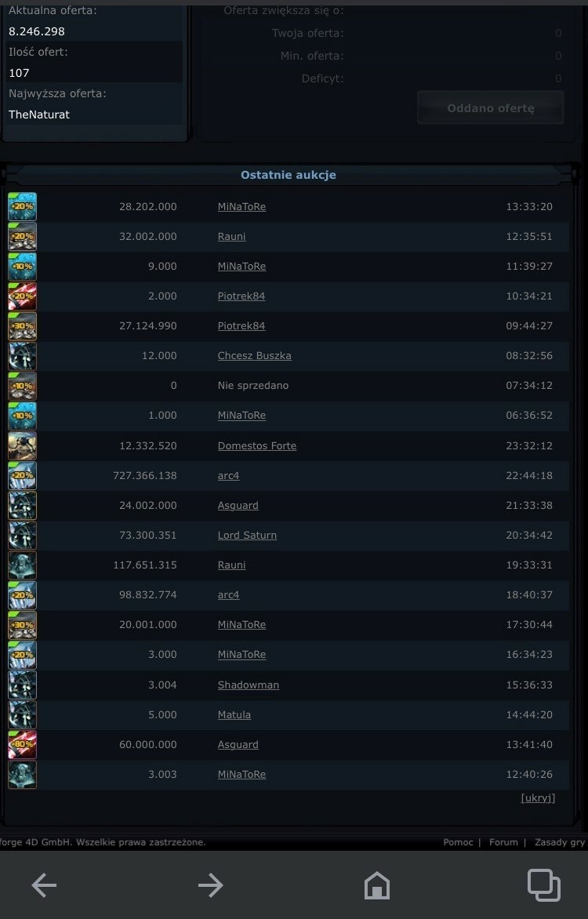
Task: Open the browser tabs overview icon
Action: click(x=544, y=885)
